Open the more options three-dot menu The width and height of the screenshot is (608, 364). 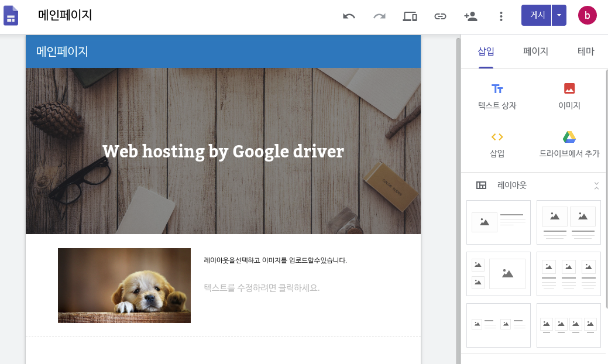[x=501, y=16]
